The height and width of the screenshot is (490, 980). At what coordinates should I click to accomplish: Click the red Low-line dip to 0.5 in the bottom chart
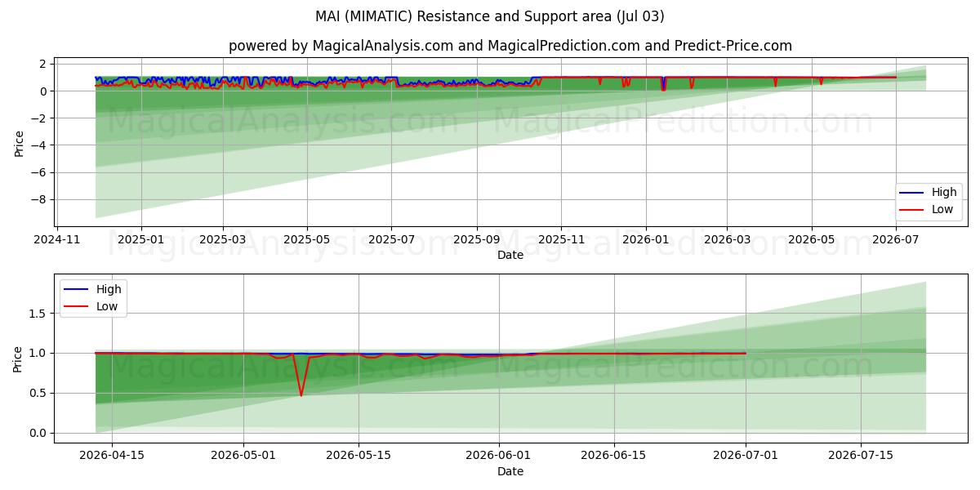point(301,394)
